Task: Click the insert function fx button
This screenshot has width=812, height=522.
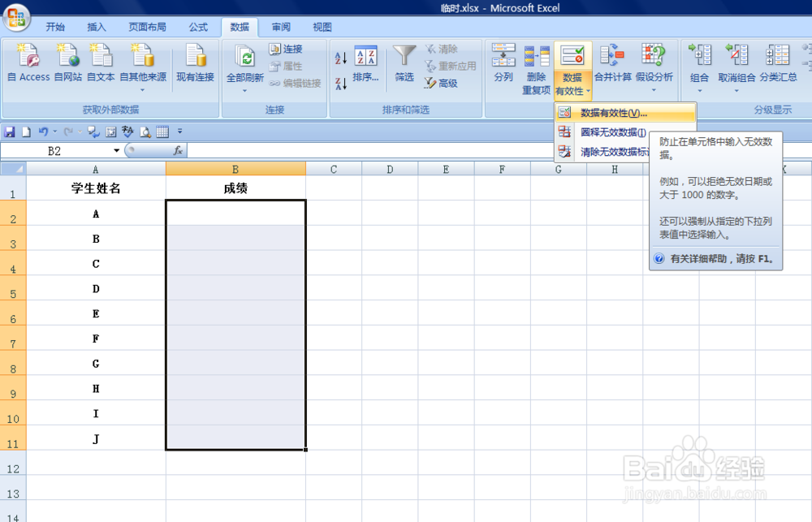Action: tap(178, 151)
